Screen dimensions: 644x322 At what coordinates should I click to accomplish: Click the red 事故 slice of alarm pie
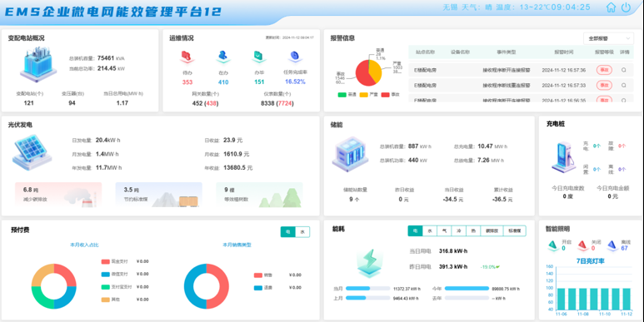tap(362, 75)
